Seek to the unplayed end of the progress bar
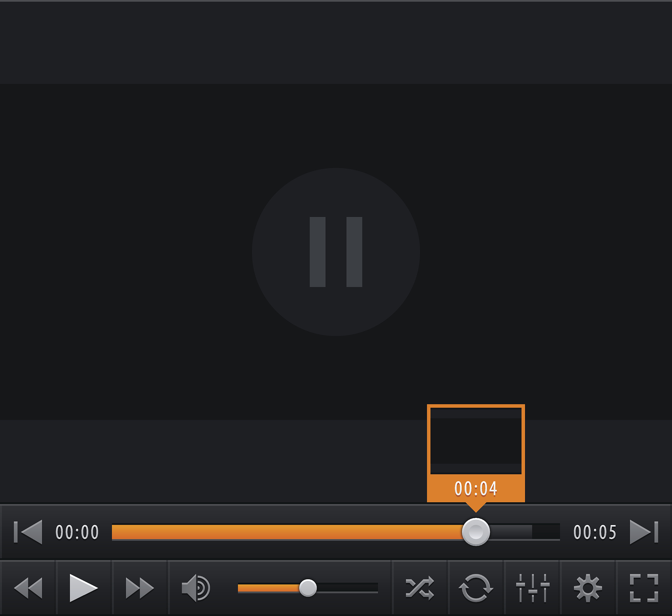This screenshot has width=672, height=616. [525, 532]
